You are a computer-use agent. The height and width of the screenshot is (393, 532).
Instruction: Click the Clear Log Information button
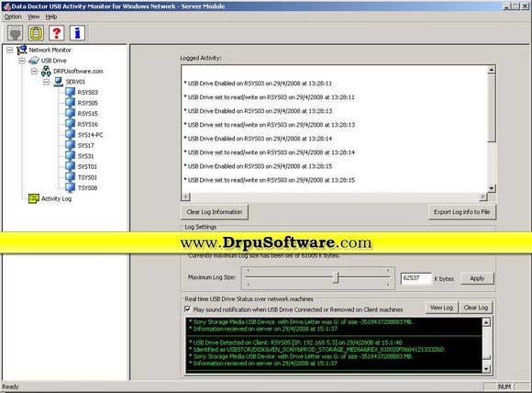click(x=215, y=212)
